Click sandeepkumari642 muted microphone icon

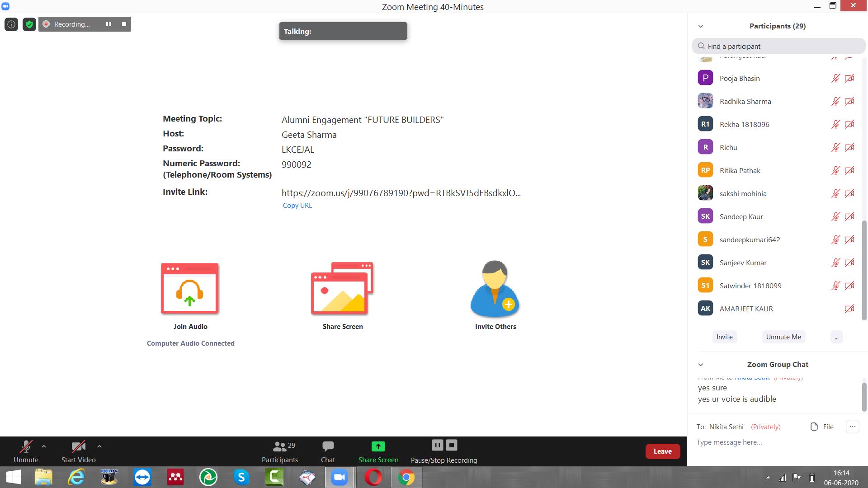835,239
